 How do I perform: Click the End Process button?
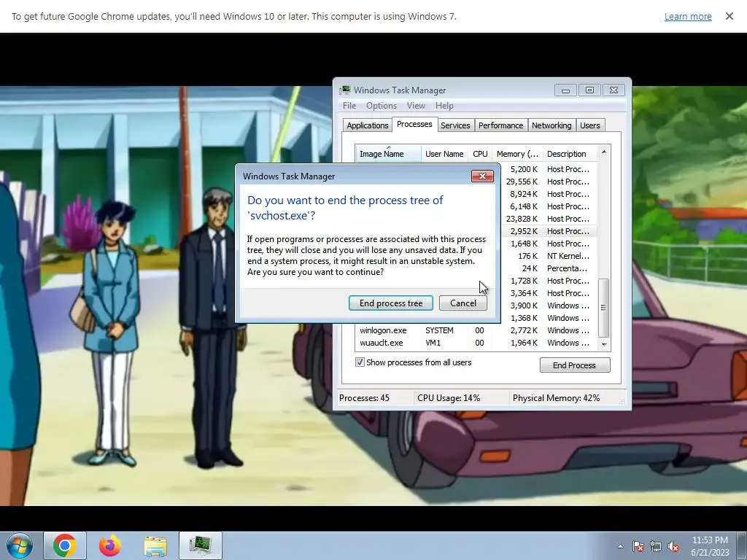tap(575, 365)
